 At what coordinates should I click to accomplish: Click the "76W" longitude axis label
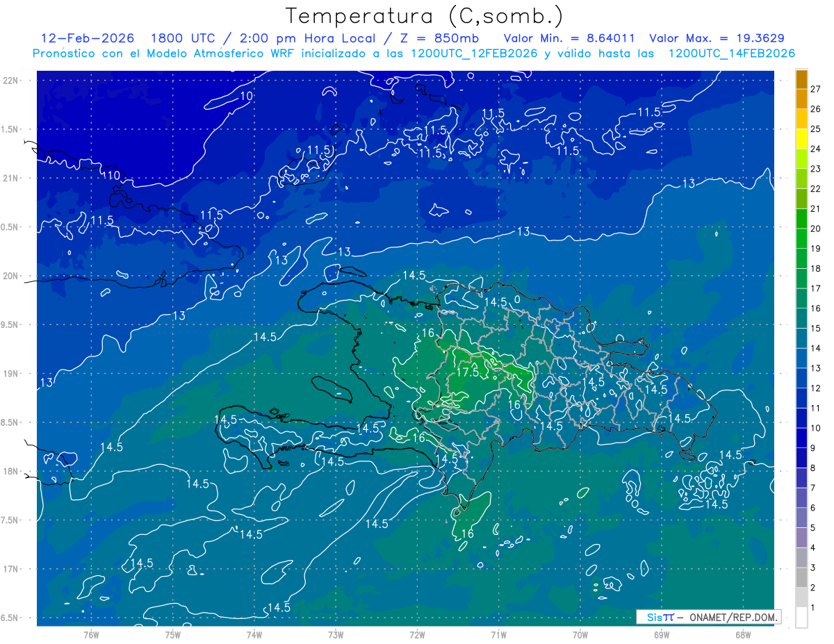click(x=91, y=634)
